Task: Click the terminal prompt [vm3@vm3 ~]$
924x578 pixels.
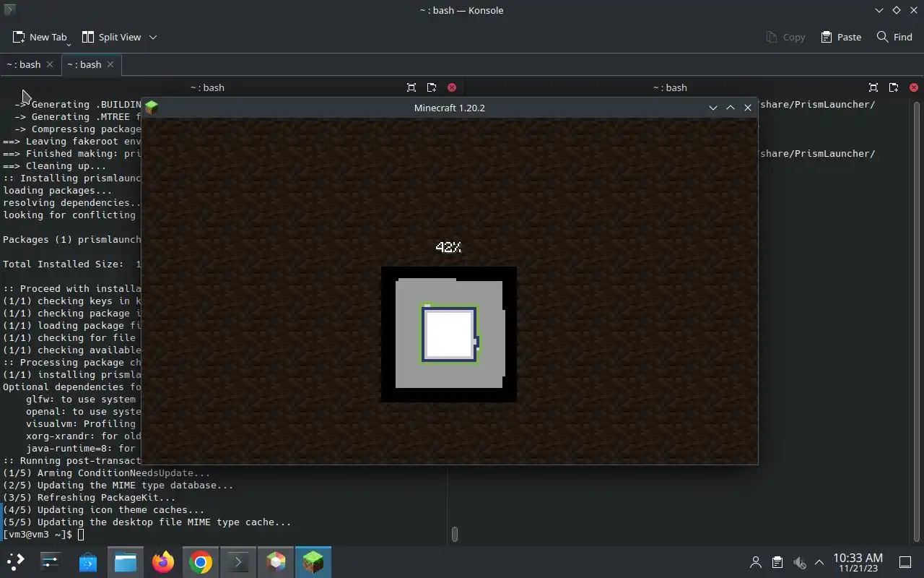Action: 38,535
